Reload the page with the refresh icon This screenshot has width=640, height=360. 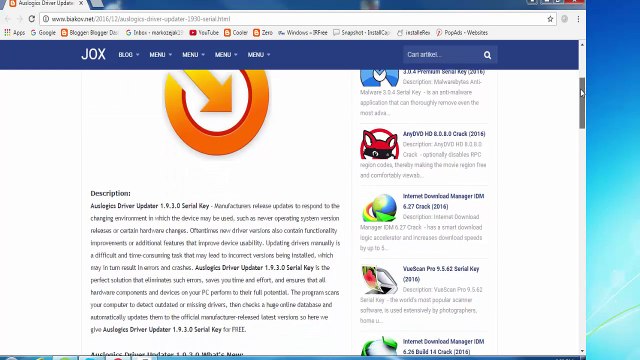click(x=32, y=19)
